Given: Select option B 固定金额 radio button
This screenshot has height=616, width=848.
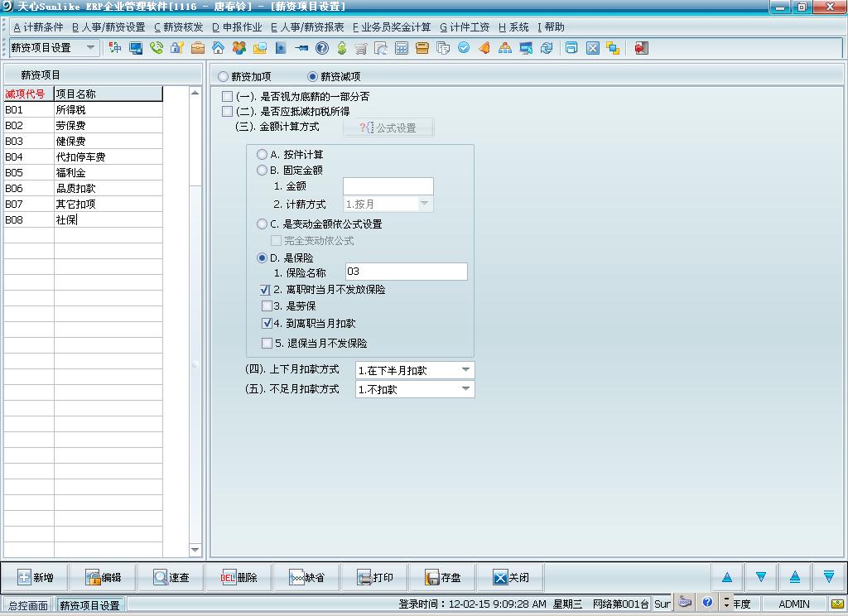Looking at the screenshot, I should click(263, 171).
